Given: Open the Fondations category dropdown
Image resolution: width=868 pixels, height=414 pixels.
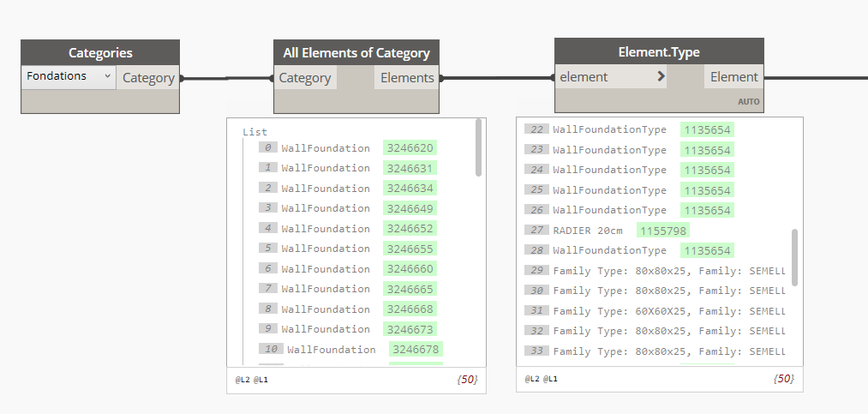Looking at the screenshot, I should pyautogui.click(x=69, y=76).
